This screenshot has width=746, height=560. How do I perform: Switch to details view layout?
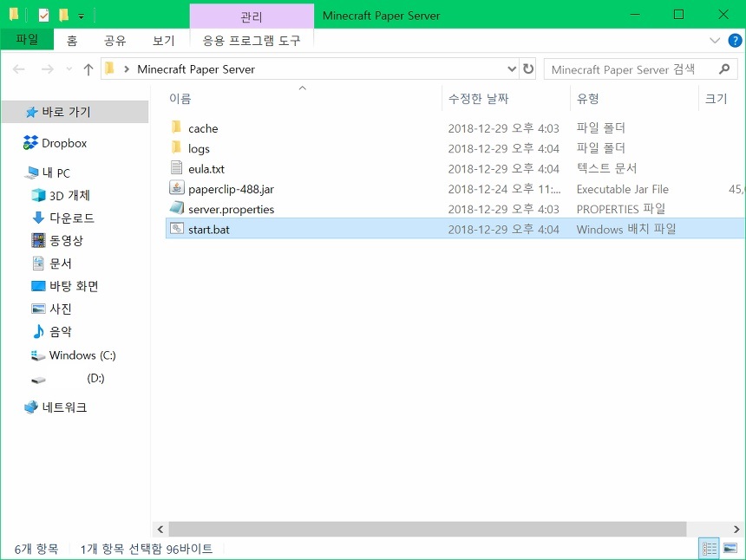tap(710, 549)
